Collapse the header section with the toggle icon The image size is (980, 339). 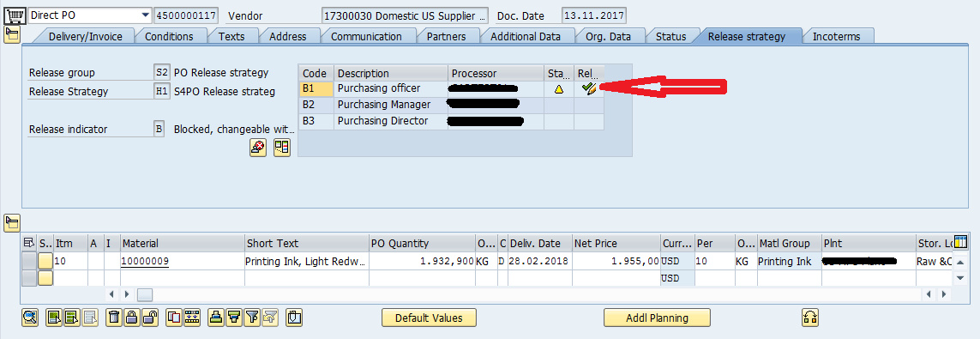(12, 35)
